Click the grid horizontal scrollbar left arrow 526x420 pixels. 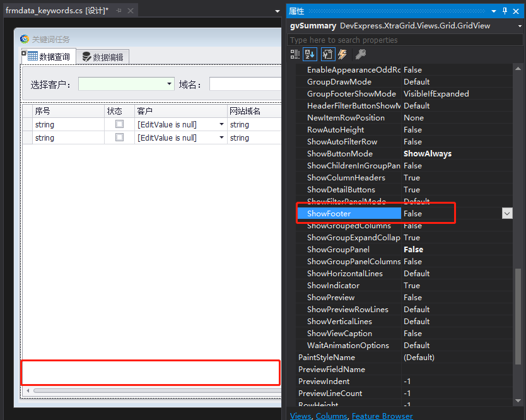click(28, 390)
